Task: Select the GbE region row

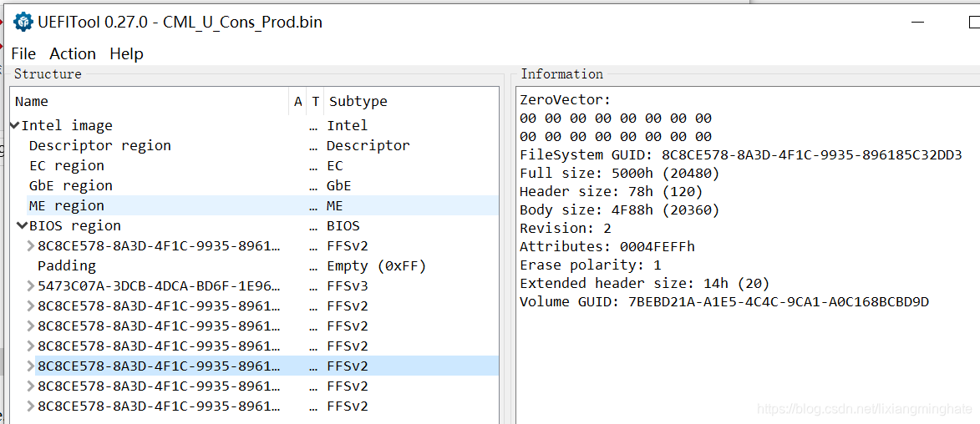Action: [254, 185]
